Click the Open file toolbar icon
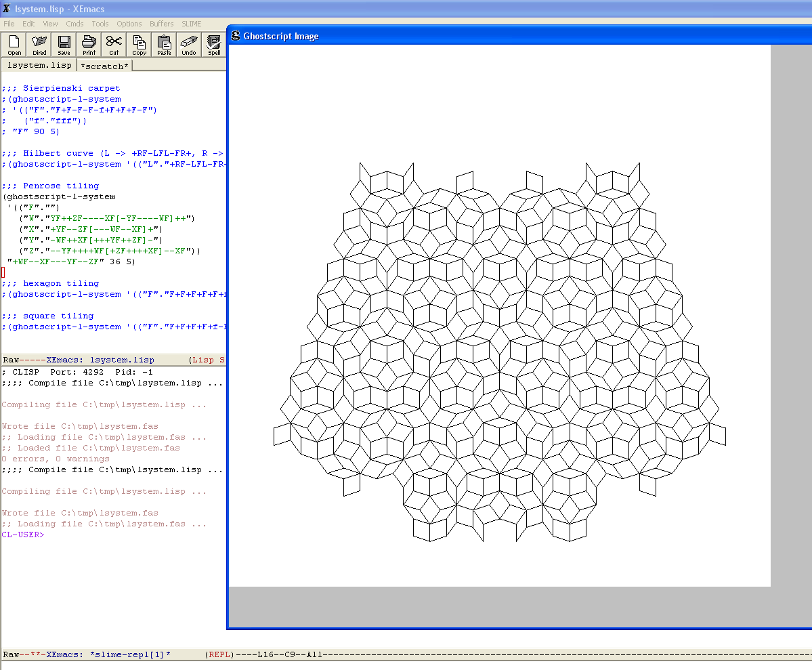 (x=14, y=45)
